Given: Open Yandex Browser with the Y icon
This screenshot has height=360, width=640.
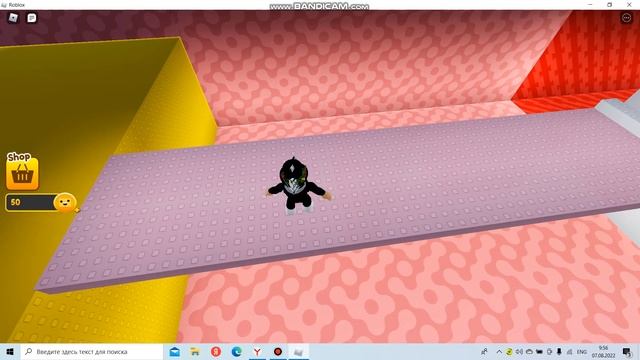Looking at the screenshot, I should 257,351.
